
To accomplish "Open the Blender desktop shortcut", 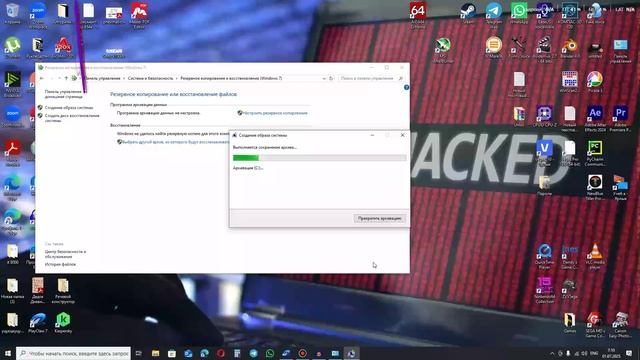I will pyautogui.click(x=570, y=47).
